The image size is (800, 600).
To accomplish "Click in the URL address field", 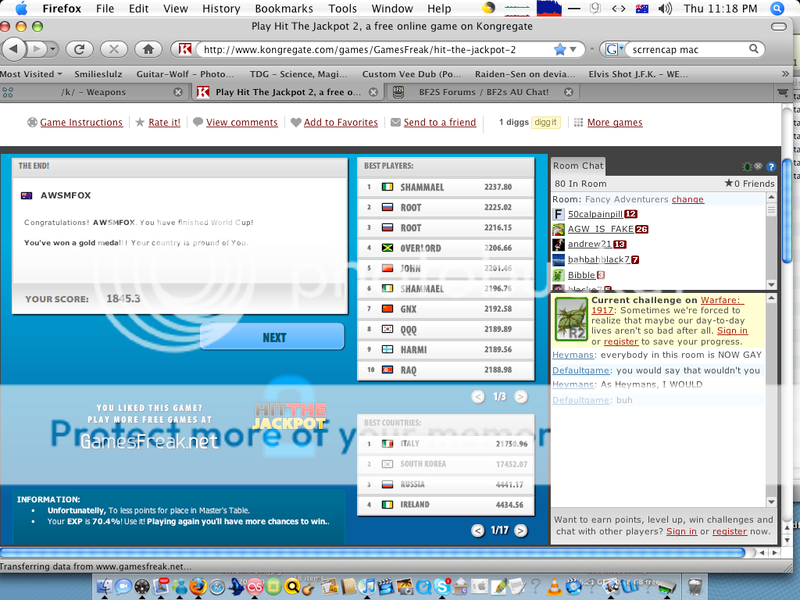I will [x=375, y=49].
